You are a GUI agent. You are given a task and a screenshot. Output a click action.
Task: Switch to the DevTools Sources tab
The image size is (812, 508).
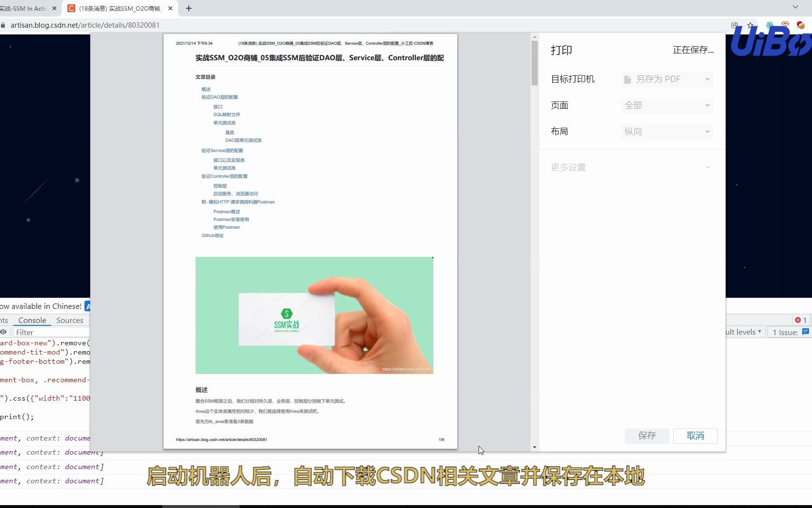click(70, 321)
